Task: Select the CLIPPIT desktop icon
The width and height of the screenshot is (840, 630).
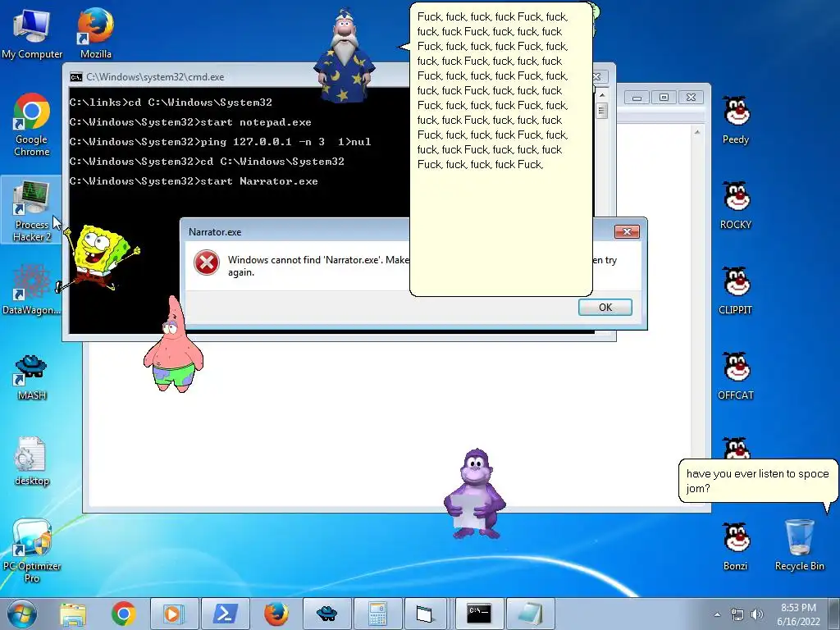Action: point(736,291)
